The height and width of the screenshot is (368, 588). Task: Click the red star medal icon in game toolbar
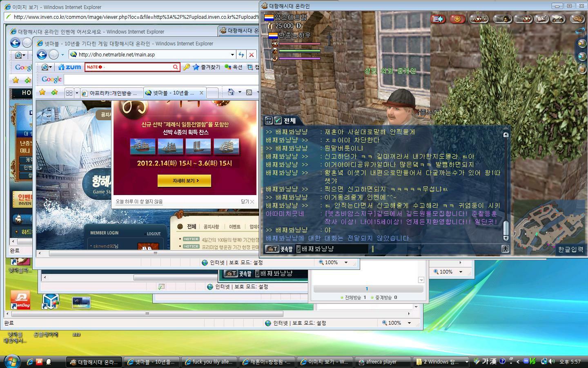(457, 19)
